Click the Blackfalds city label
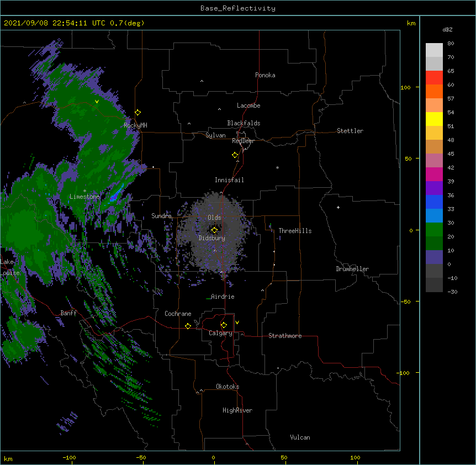 (244, 123)
